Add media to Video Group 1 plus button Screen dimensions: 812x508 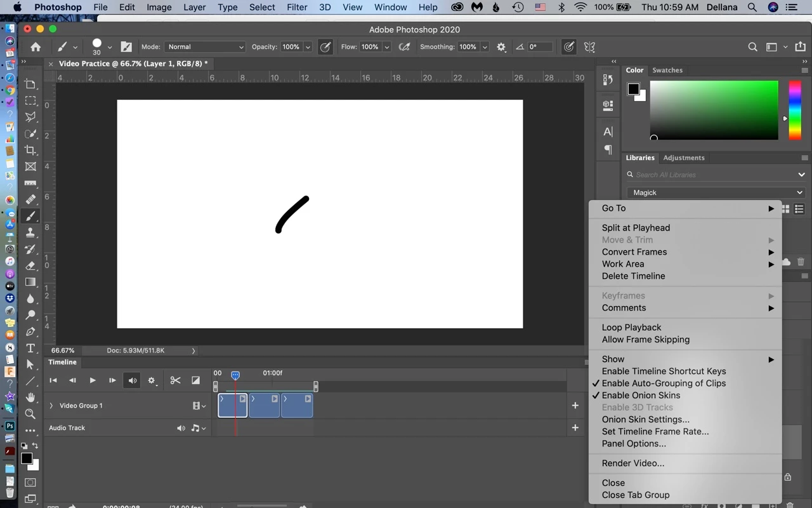(575, 406)
